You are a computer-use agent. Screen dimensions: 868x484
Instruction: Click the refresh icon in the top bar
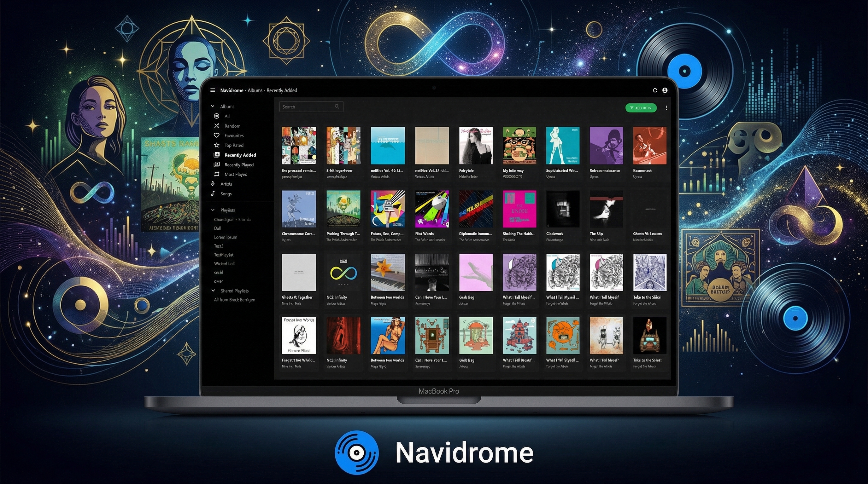[x=655, y=90]
